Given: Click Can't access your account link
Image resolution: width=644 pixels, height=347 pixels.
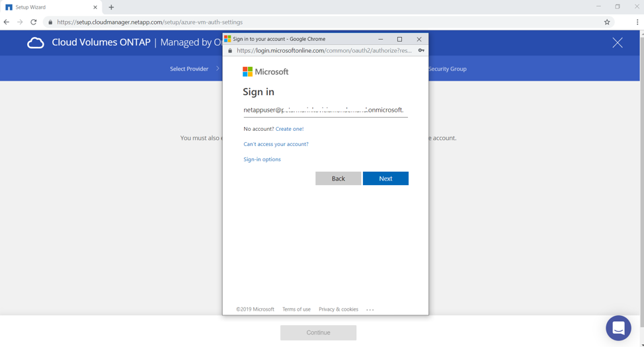Looking at the screenshot, I should pos(276,144).
